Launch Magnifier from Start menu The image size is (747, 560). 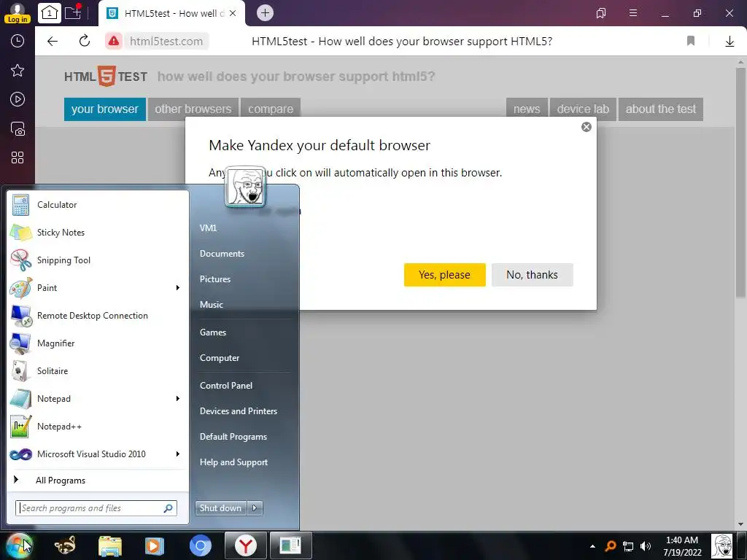click(x=98, y=343)
